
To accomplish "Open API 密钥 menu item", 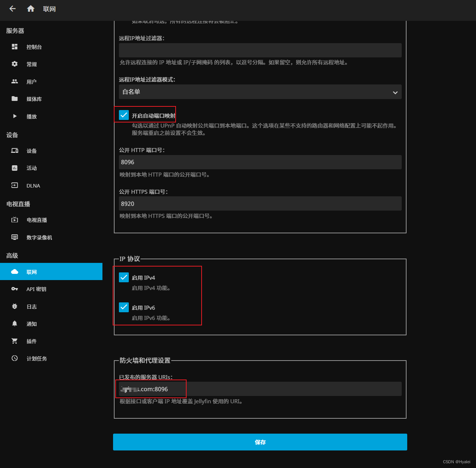I will pyautogui.click(x=51, y=289).
